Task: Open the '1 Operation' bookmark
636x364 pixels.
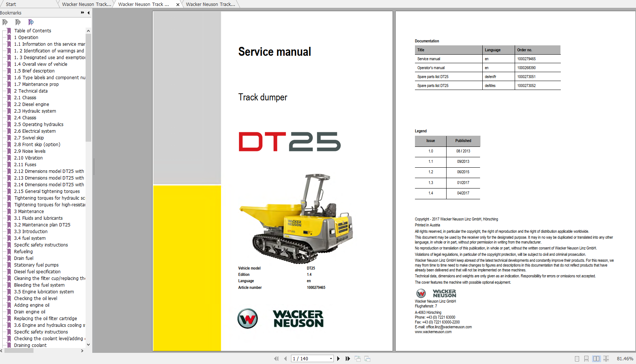Action: pyautogui.click(x=26, y=37)
